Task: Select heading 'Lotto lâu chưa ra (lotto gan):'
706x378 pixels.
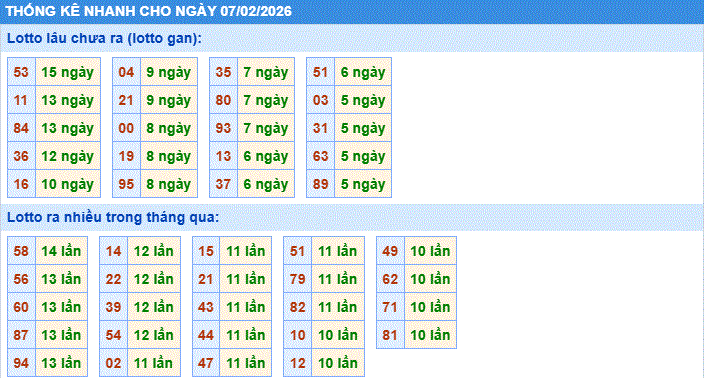Action: tap(104, 39)
